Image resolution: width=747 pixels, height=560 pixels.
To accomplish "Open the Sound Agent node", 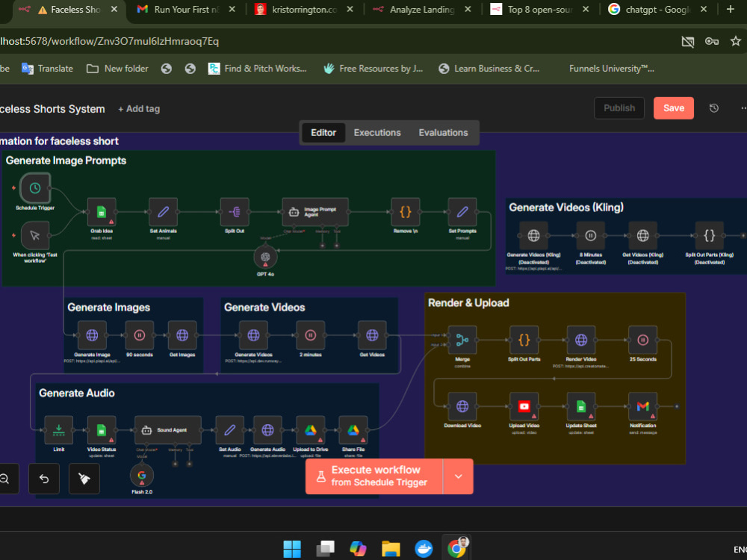I will [x=167, y=430].
